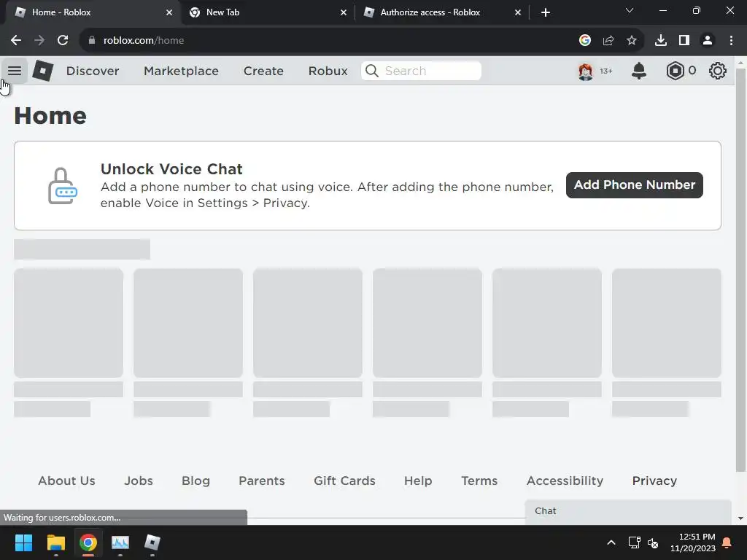This screenshot has width=747, height=560.
Task: Open the taskbar clock and date
Action: click(x=693, y=542)
